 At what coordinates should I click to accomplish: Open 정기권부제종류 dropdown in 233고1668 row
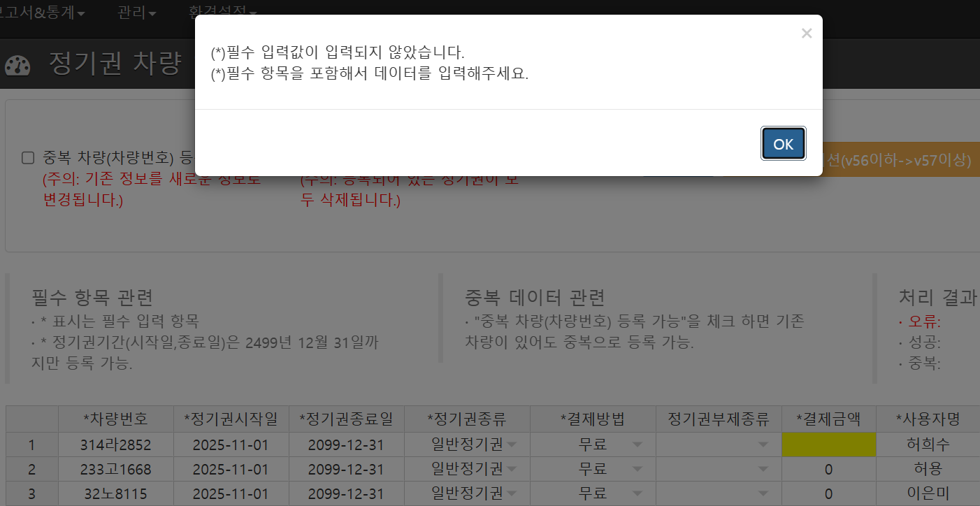(763, 469)
